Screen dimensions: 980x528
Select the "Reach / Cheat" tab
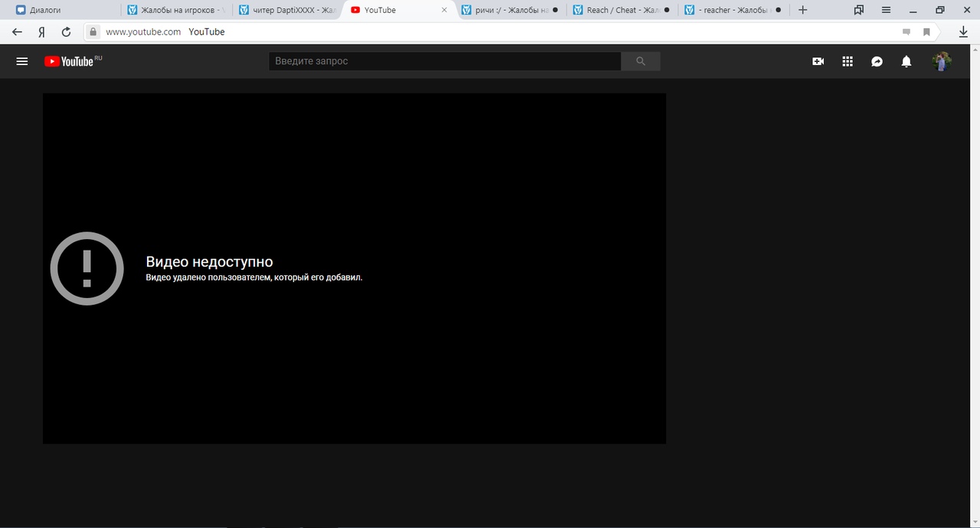click(620, 10)
